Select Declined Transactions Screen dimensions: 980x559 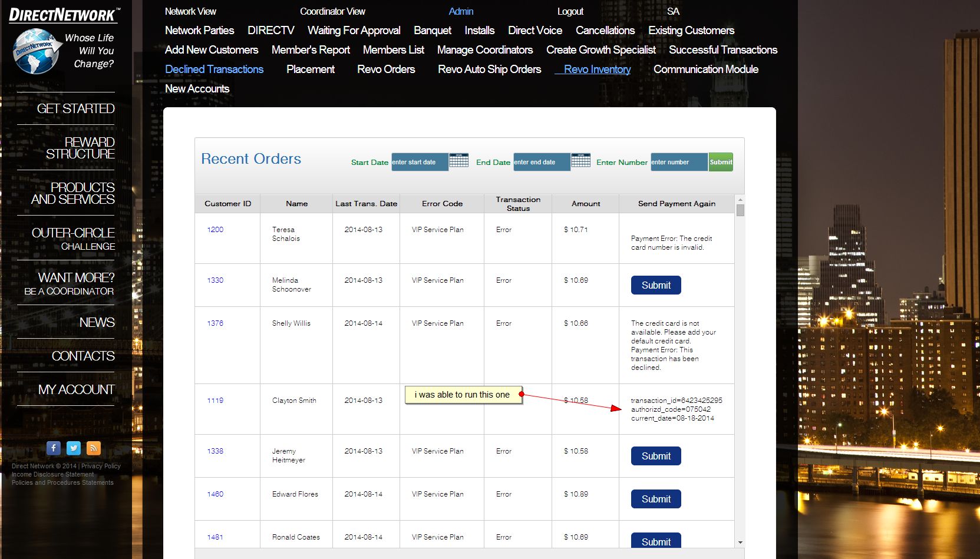tap(215, 70)
